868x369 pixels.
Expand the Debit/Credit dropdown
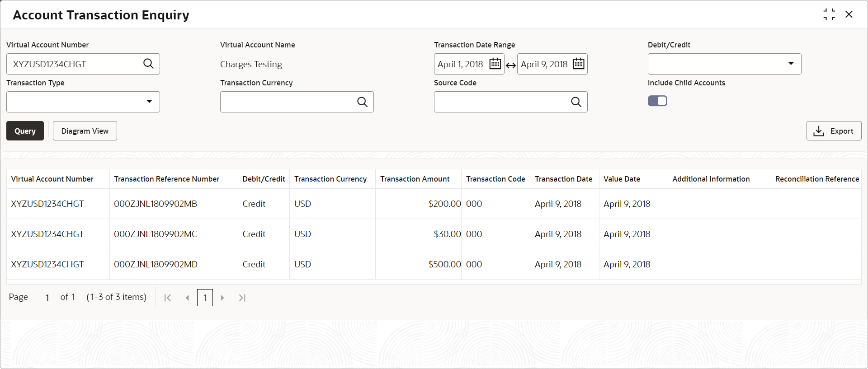pyautogui.click(x=791, y=64)
